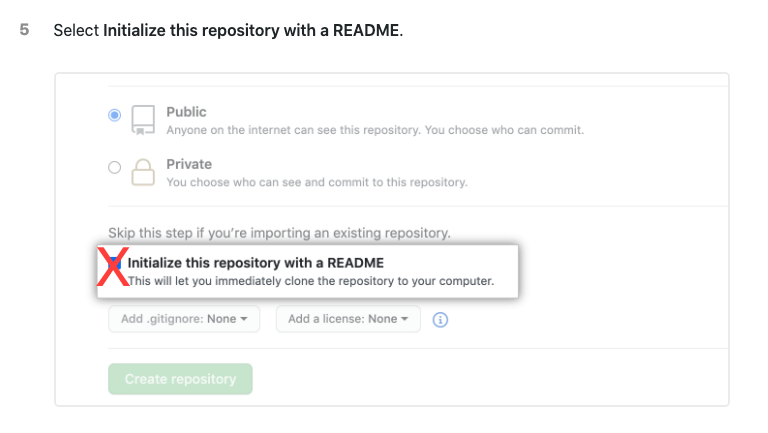
Task: Choose the Private radio button
Action: (115, 168)
